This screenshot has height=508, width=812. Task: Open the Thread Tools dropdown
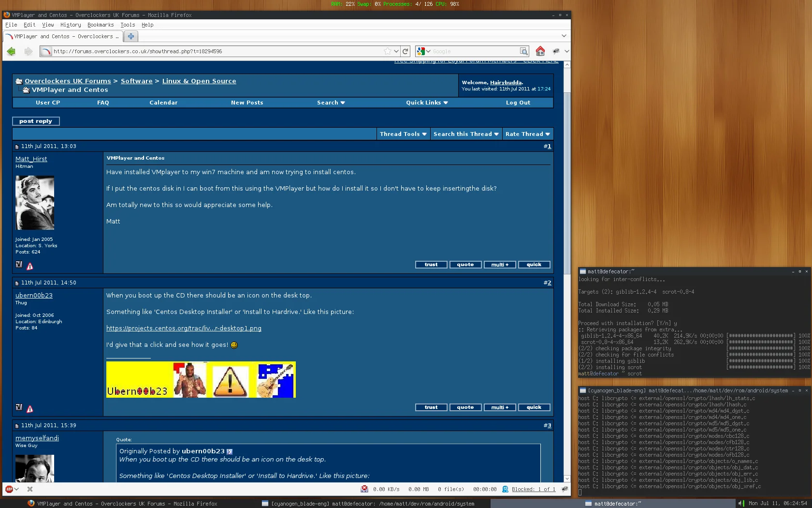[x=403, y=134]
